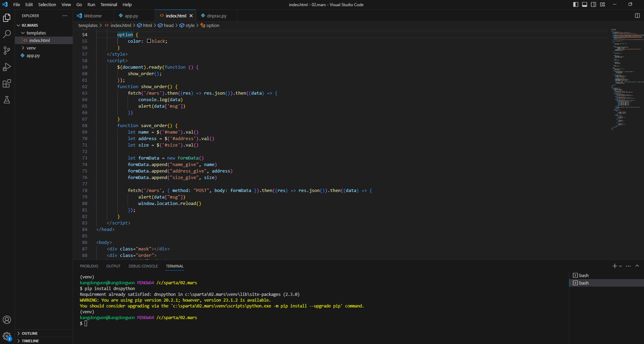This screenshot has height=344, width=644.
Task: Show the PROBLEMS panel tab
Action: 89,266
